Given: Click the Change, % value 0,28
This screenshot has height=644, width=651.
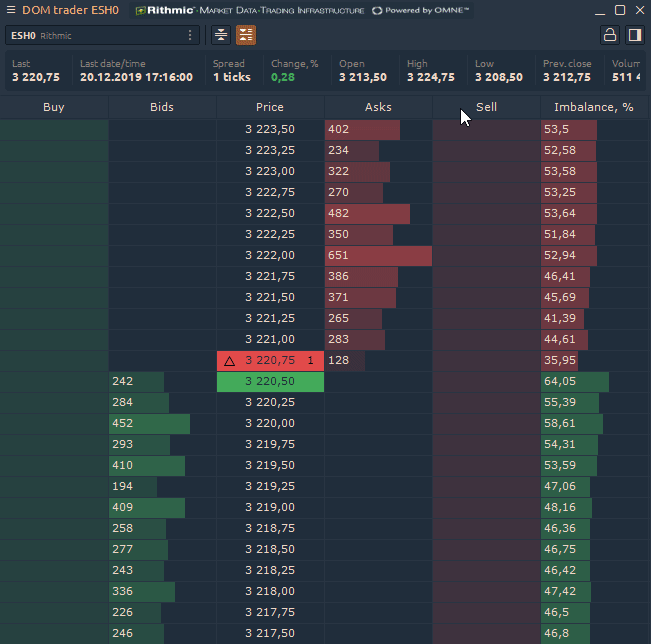Looking at the screenshot, I should pyautogui.click(x=283, y=77).
